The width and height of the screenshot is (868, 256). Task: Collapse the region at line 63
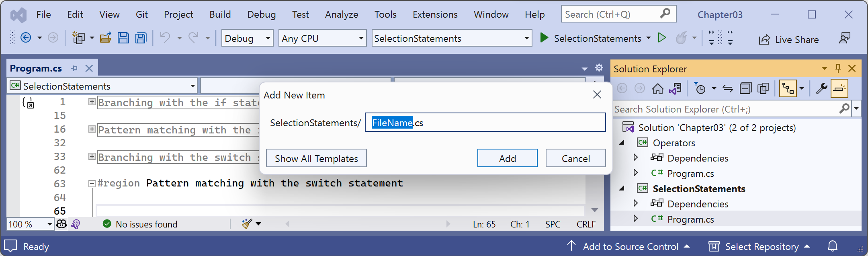point(92,184)
